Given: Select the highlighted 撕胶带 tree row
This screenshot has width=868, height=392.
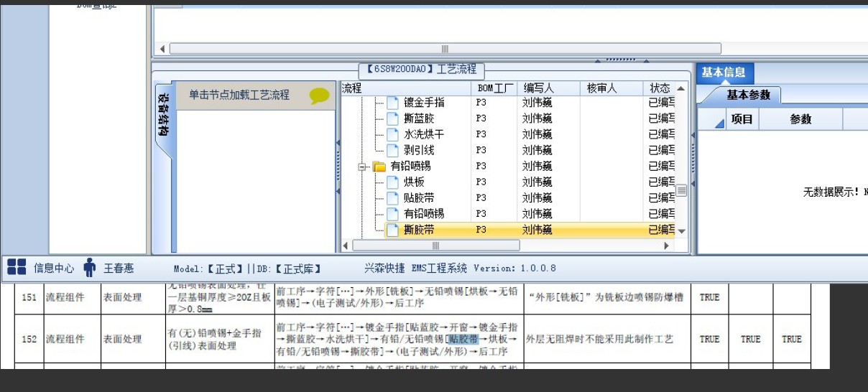Looking at the screenshot, I should (x=507, y=230).
